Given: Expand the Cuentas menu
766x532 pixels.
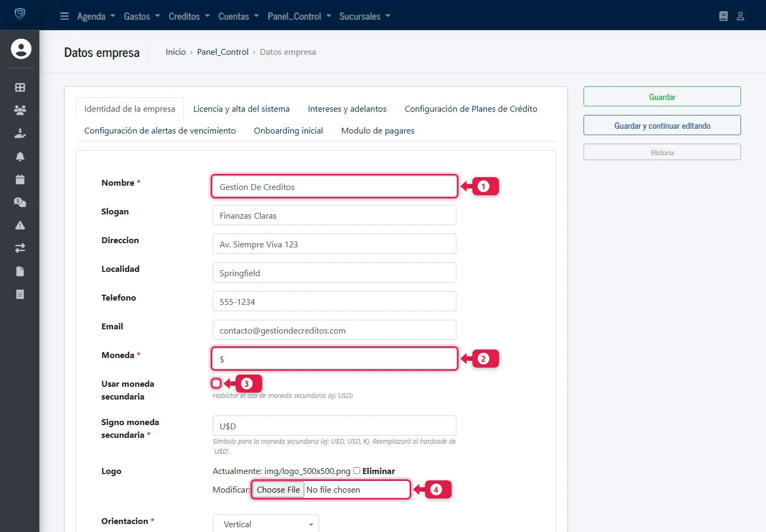Looking at the screenshot, I should (x=239, y=16).
